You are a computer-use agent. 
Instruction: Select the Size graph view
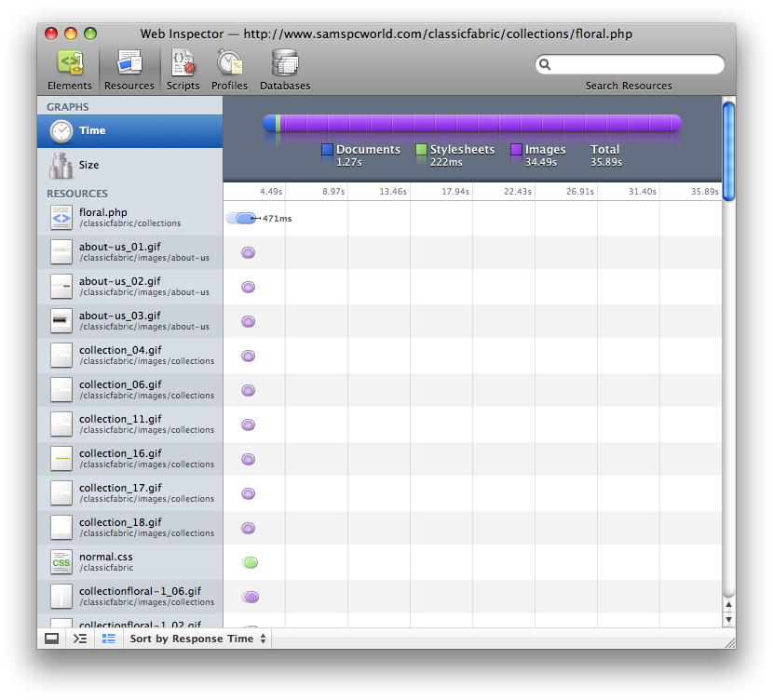pyautogui.click(x=130, y=165)
